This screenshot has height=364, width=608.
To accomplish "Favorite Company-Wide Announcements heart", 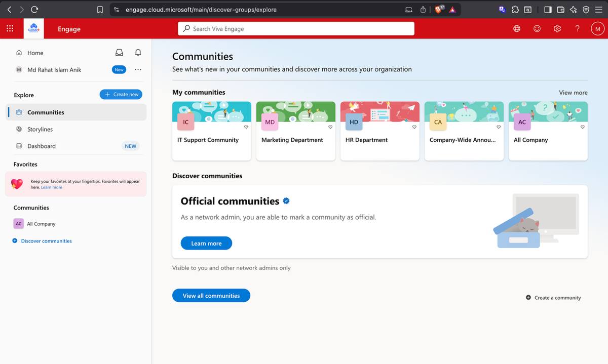I will point(499,127).
